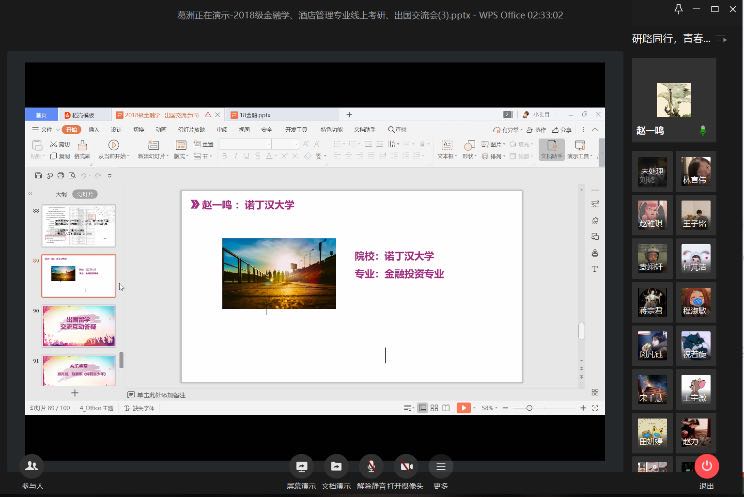Click the slide title 赵一鸣：诺丁汉大学

point(248,205)
